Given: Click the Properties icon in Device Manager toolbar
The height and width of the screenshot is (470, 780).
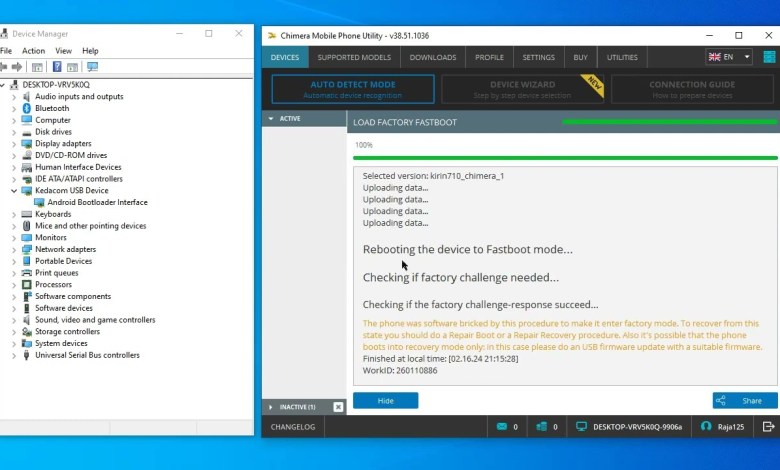Looking at the screenshot, I should point(37,67).
